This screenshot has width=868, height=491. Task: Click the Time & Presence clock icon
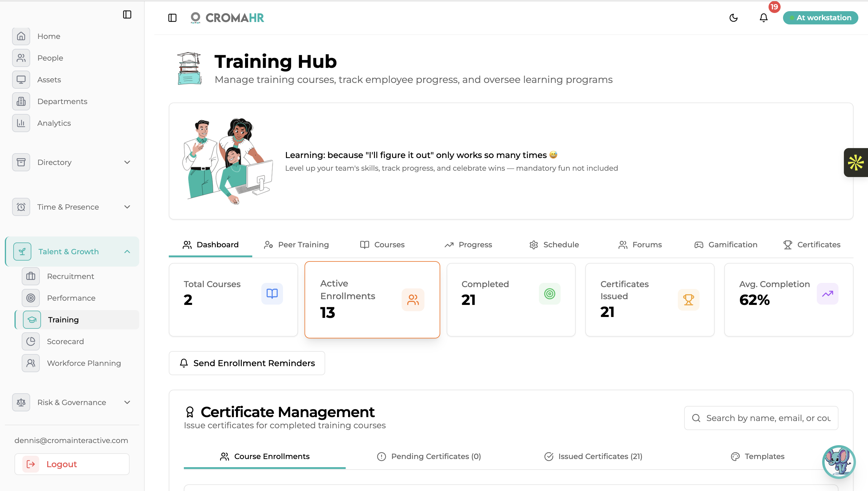tap(21, 207)
